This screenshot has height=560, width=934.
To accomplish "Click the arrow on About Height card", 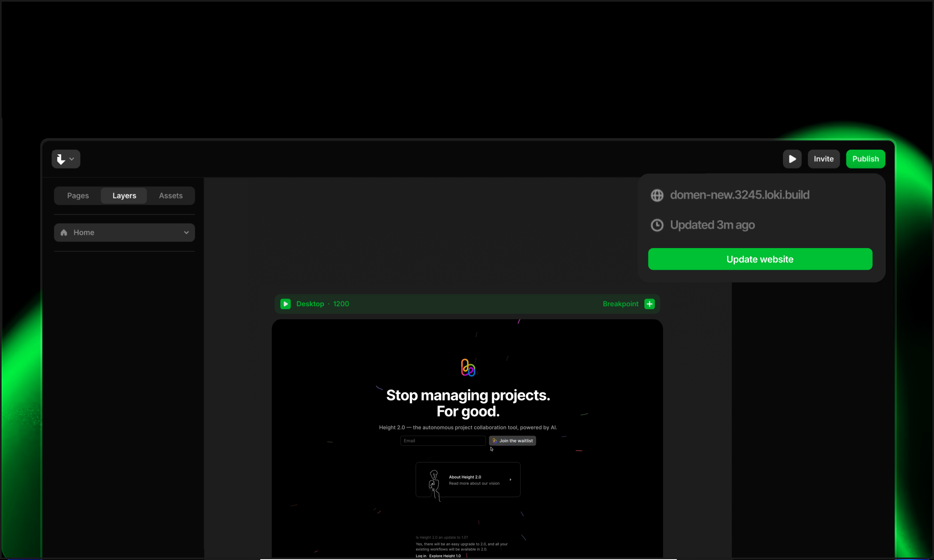I will [x=510, y=480].
